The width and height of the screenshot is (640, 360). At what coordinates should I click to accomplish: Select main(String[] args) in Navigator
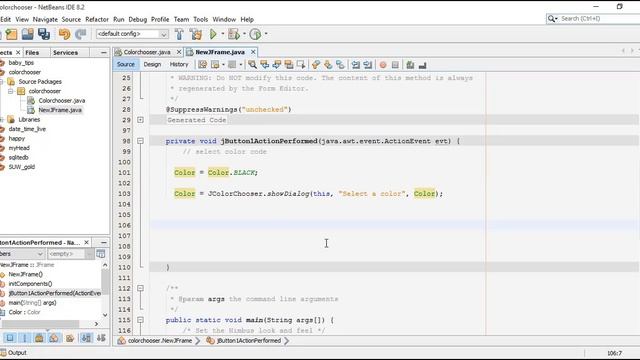click(32, 303)
